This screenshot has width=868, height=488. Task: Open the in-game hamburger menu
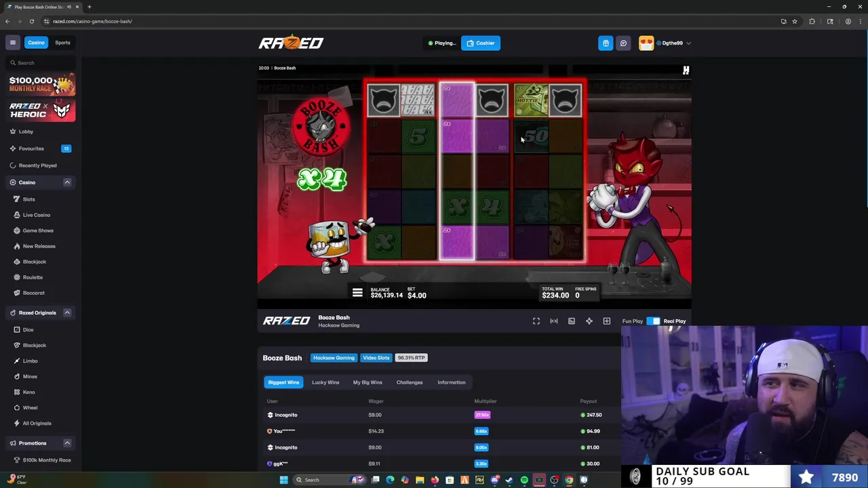coord(357,293)
